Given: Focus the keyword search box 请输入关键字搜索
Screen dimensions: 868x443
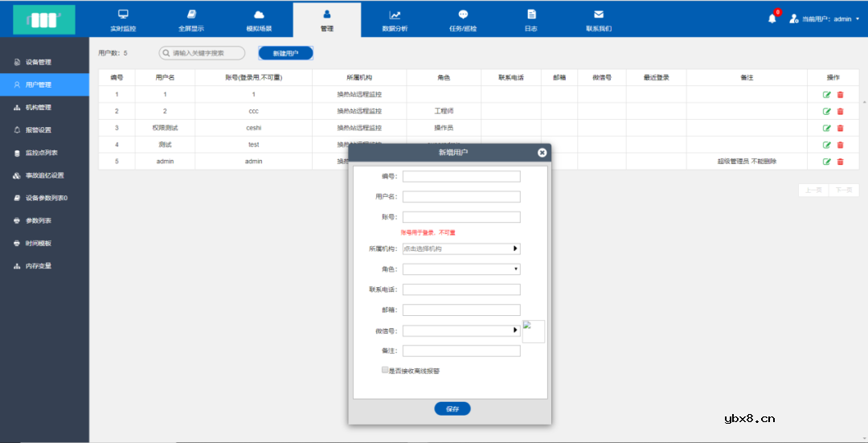Looking at the screenshot, I should 202,53.
